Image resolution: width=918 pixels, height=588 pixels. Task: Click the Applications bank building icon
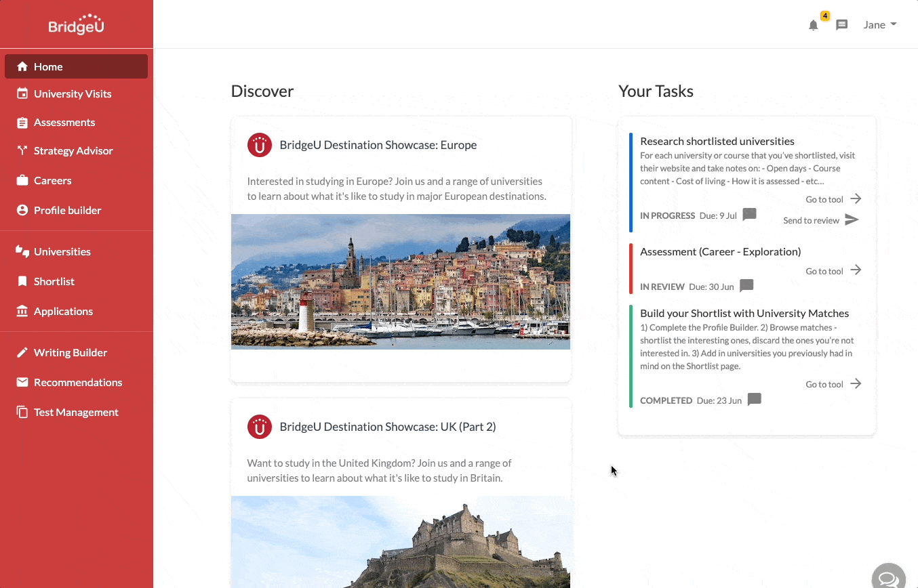pyautogui.click(x=22, y=311)
